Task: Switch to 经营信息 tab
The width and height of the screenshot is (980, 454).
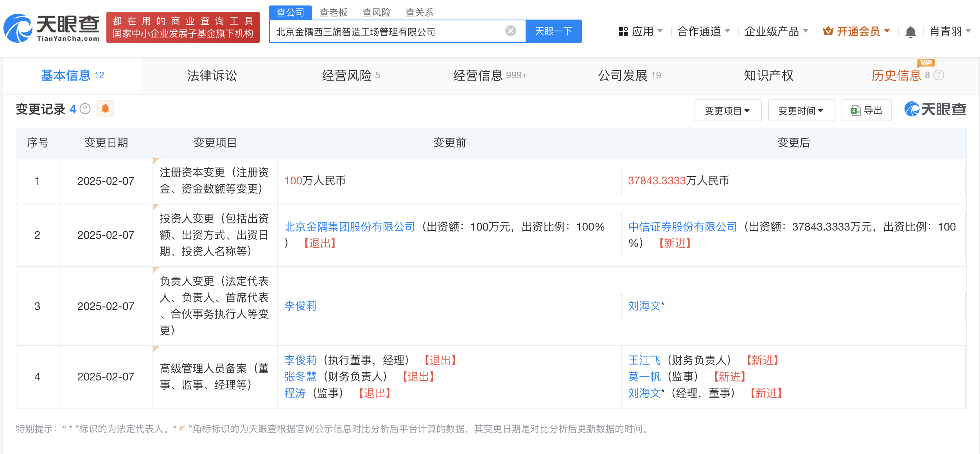Action: click(490, 76)
